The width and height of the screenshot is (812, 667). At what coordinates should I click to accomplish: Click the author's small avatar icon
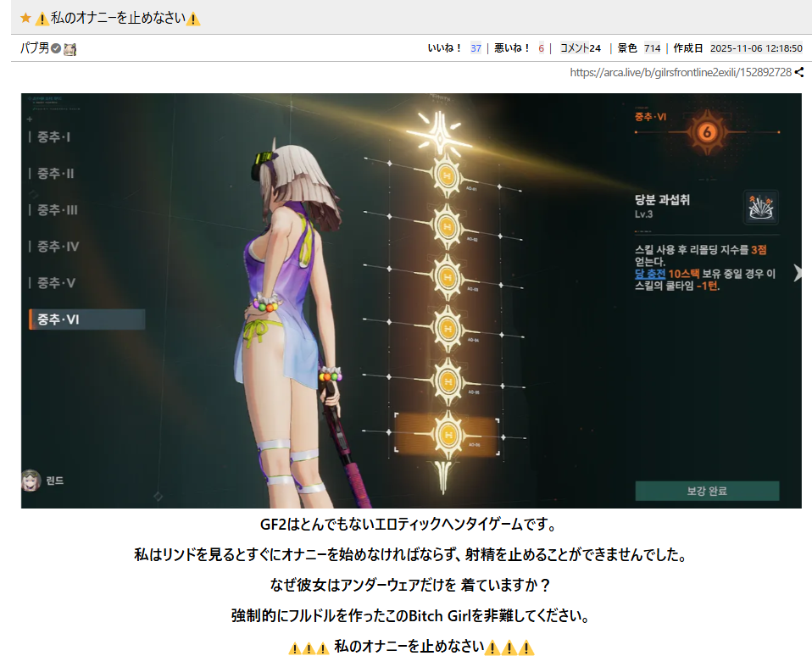click(x=70, y=48)
